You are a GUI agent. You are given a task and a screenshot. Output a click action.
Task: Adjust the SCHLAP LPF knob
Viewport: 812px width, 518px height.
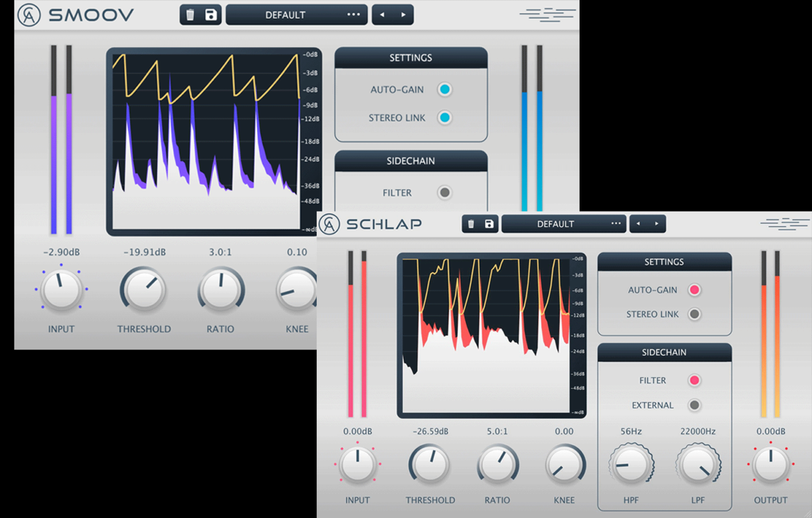click(x=698, y=465)
